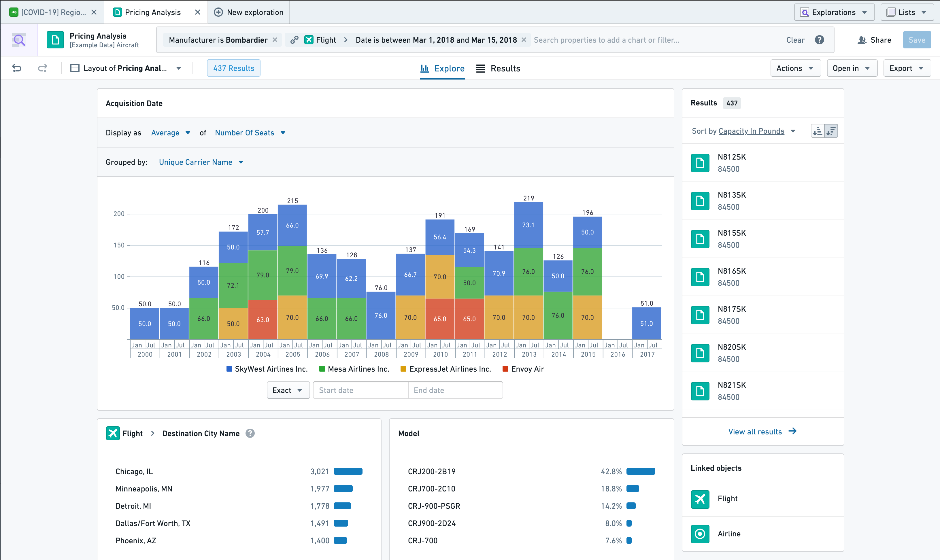Click View all results link
This screenshot has width=940, height=560.
[762, 431]
